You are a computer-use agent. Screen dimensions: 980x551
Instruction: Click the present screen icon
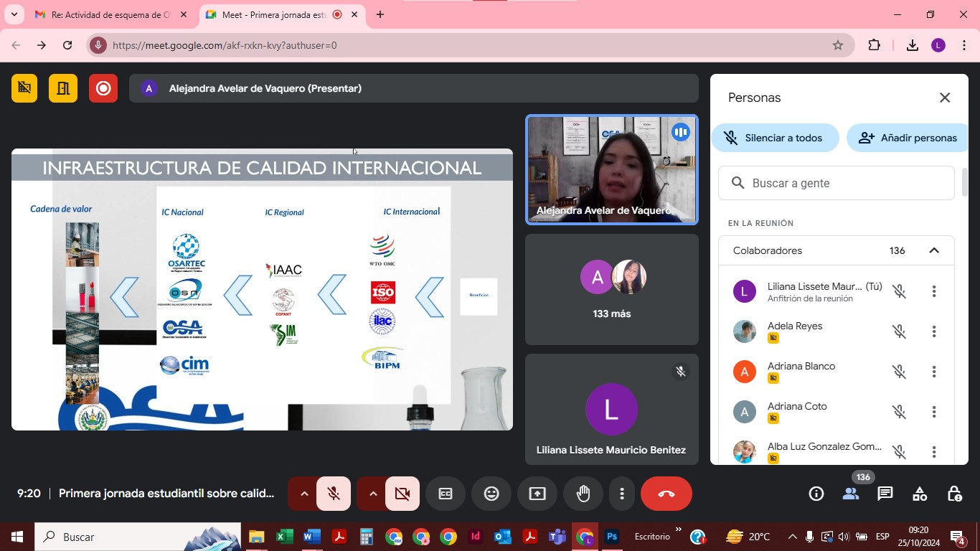[x=537, y=494]
